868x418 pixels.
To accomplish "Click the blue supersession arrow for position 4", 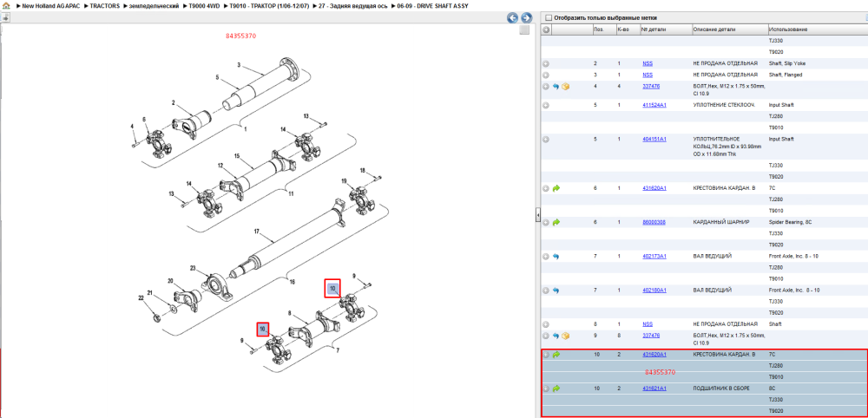I will (556, 87).
